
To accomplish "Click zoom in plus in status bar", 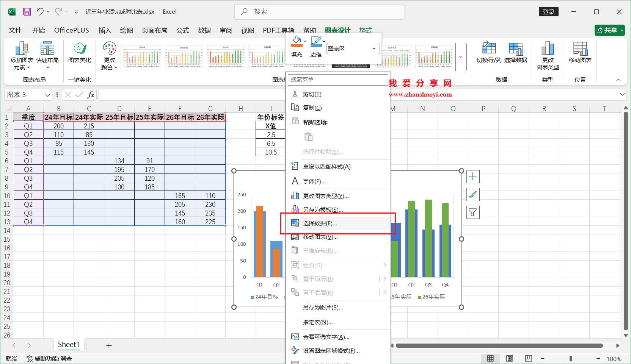I will pyautogui.click(x=598, y=358).
